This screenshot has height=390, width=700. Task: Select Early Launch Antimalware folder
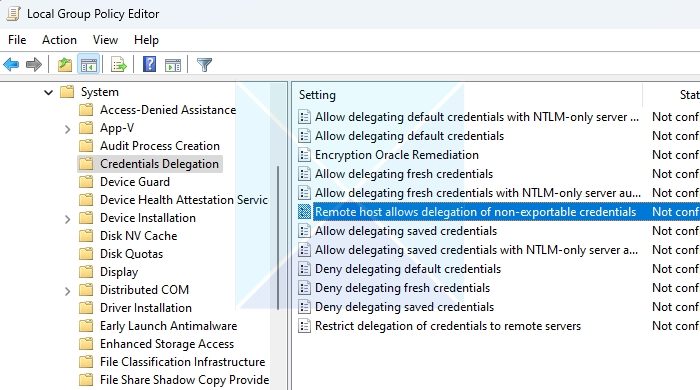tap(168, 326)
